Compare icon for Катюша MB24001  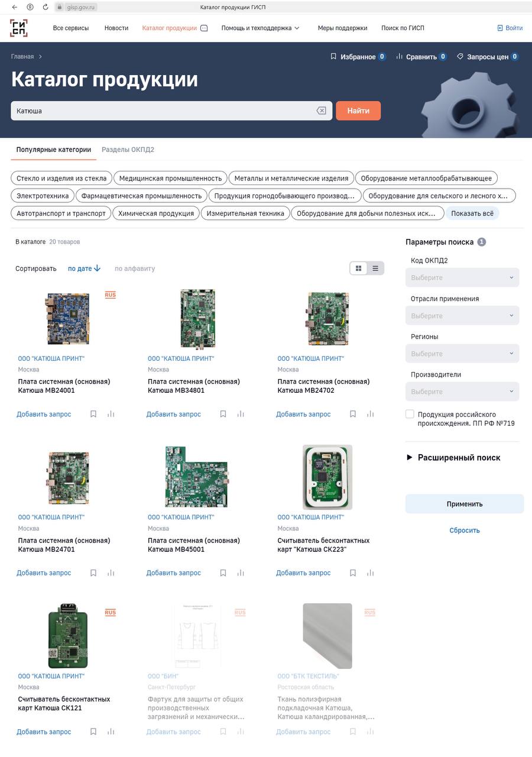(111, 414)
